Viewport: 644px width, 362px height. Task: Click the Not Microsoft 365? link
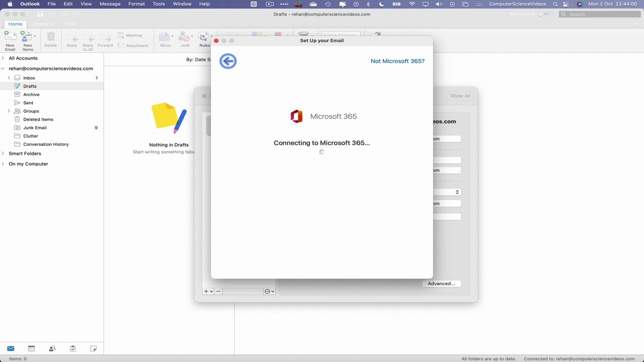(397, 61)
